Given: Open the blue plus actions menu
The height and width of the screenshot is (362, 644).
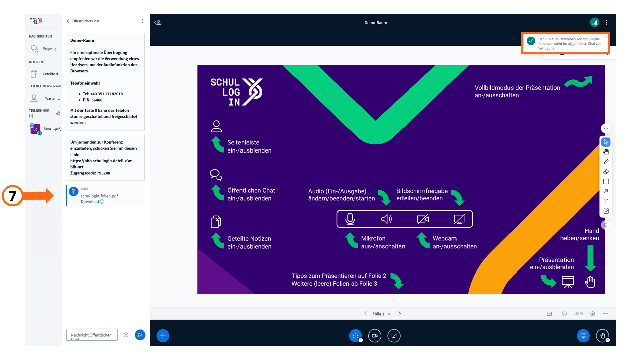Looking at the screenshot, I should [163, 336].
